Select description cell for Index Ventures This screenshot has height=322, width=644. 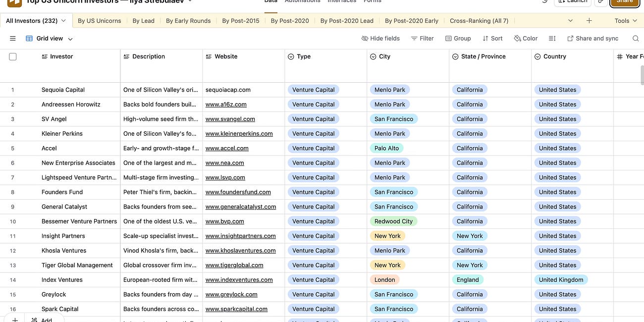(x=161, y=280)
